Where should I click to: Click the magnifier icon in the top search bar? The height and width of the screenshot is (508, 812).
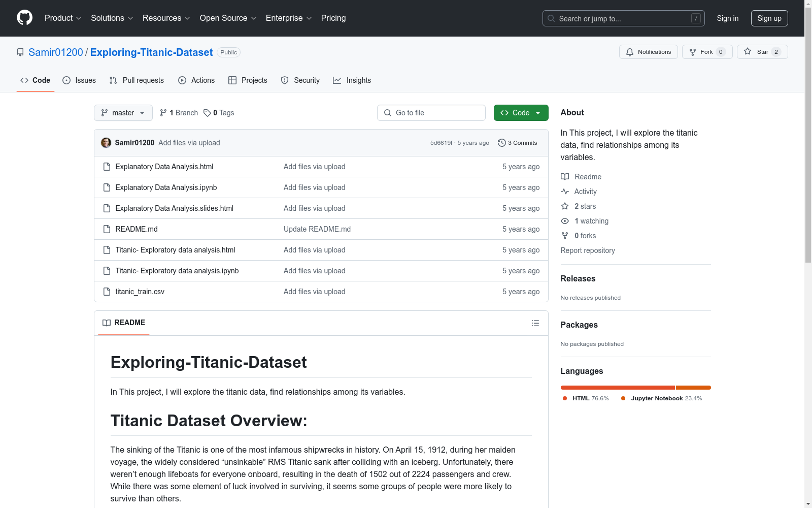551,18
